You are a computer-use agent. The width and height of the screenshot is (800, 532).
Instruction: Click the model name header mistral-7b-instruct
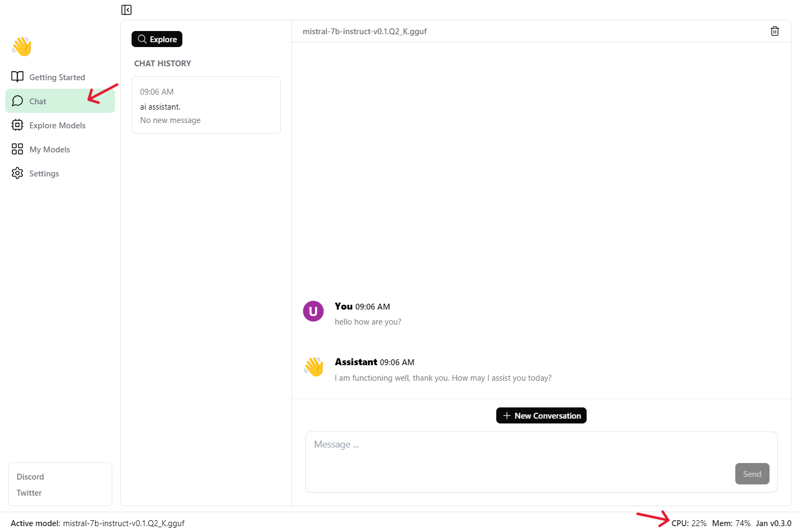(365, 32)
